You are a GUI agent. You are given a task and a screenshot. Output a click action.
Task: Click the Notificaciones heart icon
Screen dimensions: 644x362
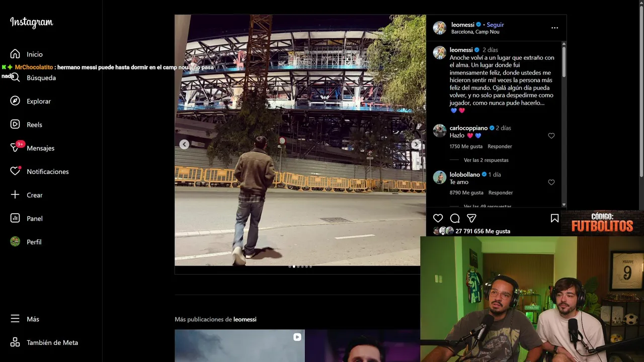tap(15, 171)
